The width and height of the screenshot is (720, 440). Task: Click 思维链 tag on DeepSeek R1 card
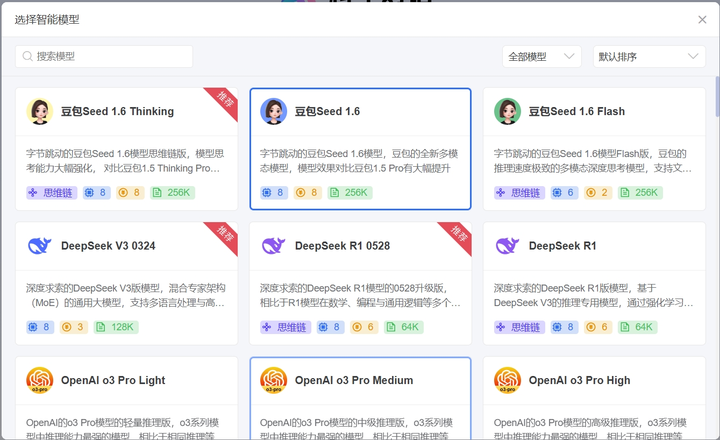(519, 327)
